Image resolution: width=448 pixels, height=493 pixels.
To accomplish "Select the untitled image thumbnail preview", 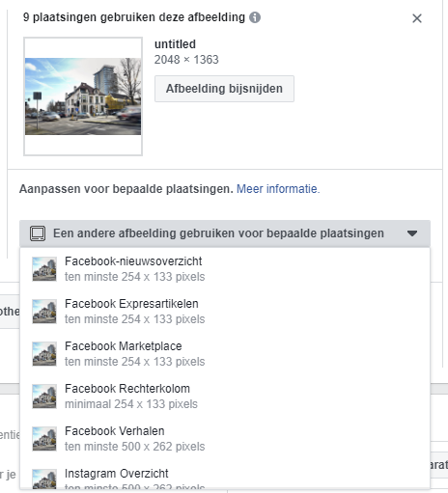I will pos(83,96).
